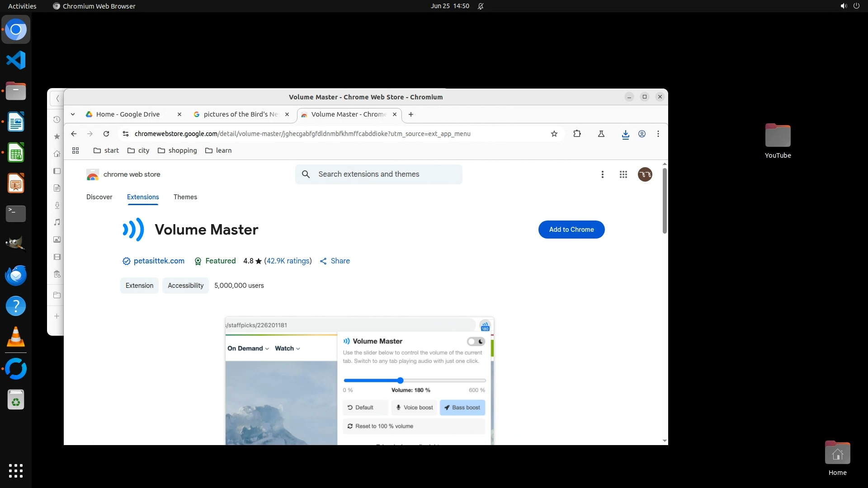The height and width of the screenshot is (488, 868).
Task: Expand the tab search dropdown arrow
Action: tap(73, 114)
